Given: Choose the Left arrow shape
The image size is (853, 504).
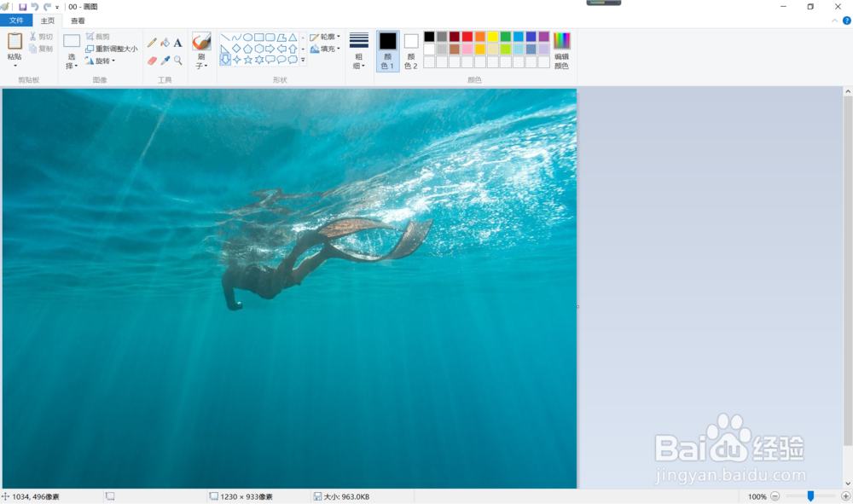Looking at the screenshot, I should pyautogui.click(x=281, y=49).
